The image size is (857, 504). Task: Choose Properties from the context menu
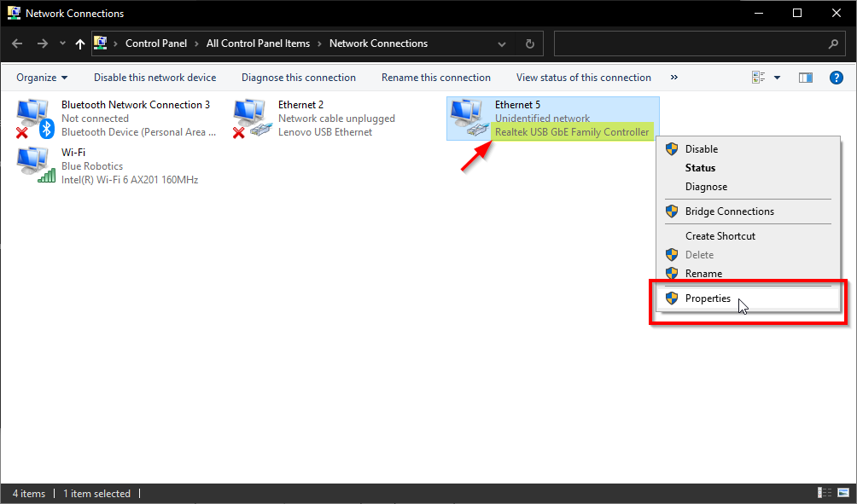pyautogui.click(x=708, y=298)
